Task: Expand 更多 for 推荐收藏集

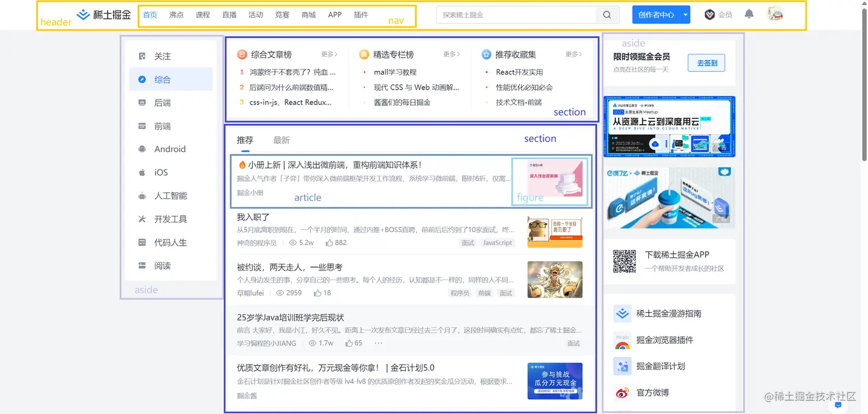Action: pyautogui.click(x=574, y=54)
